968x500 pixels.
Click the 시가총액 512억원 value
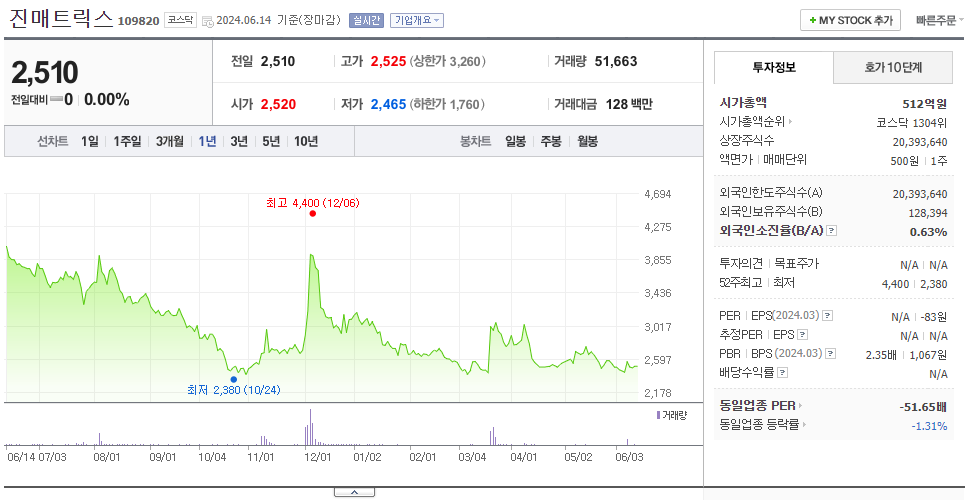pyautogui.click(x=925, y=103)
